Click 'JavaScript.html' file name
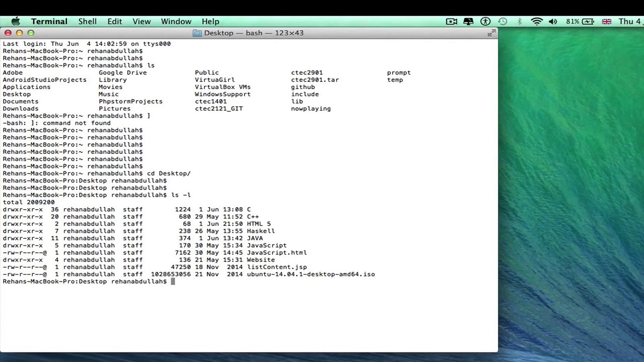Screen dimensions: 644x362 (277, 253)
